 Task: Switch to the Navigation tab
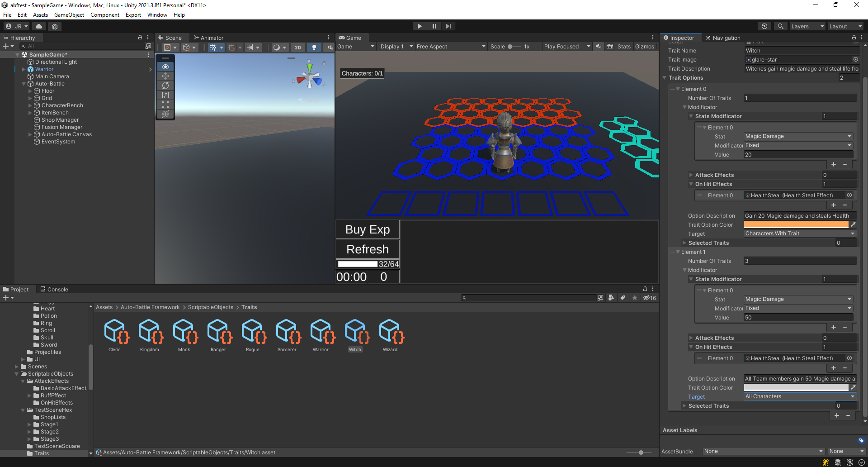723,38
